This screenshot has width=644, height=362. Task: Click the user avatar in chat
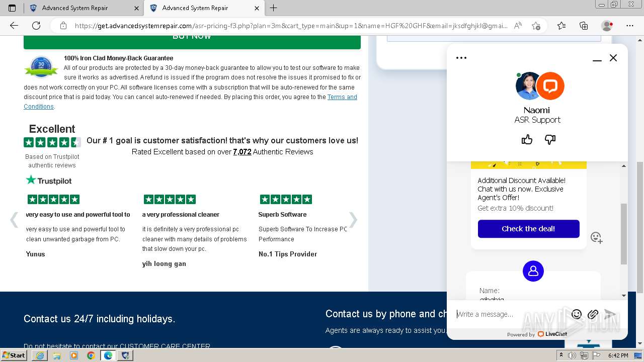pos(533,271)
